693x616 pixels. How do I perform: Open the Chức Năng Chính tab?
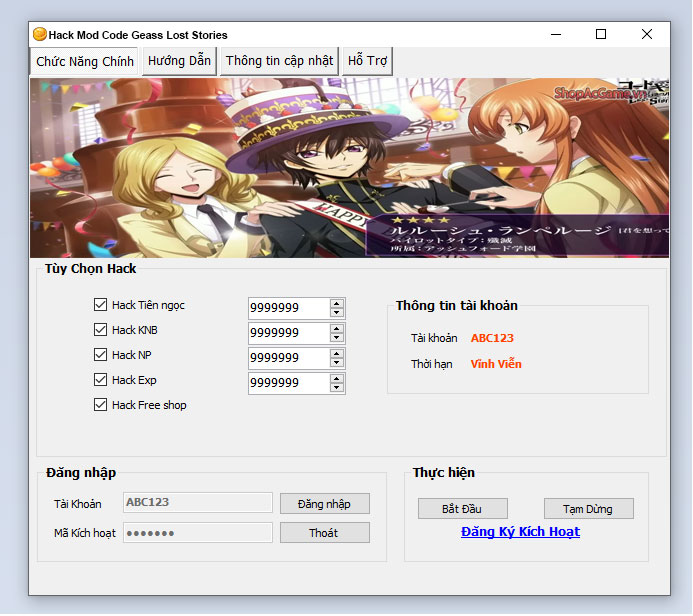[x=84, y=61]
